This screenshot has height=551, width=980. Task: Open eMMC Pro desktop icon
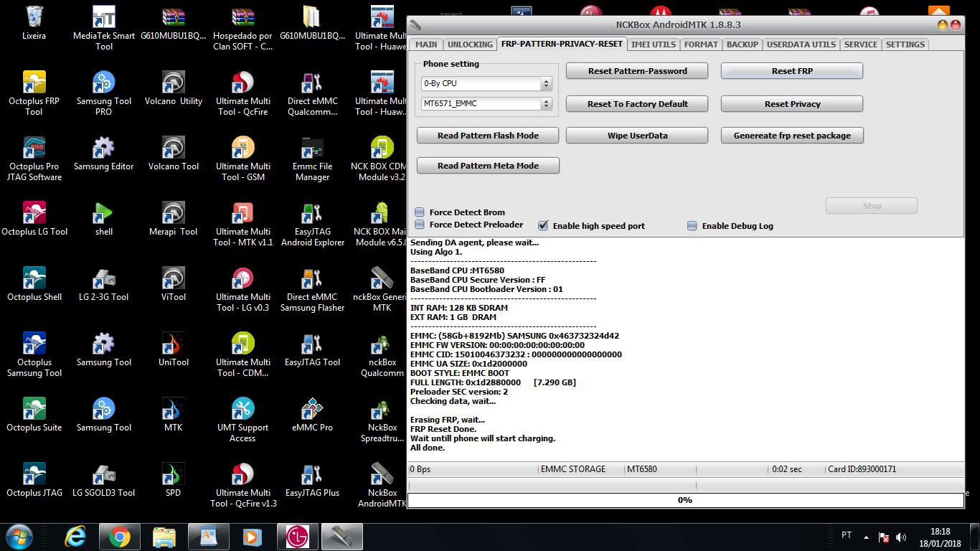pyautogui.click(x=312, y=414)
